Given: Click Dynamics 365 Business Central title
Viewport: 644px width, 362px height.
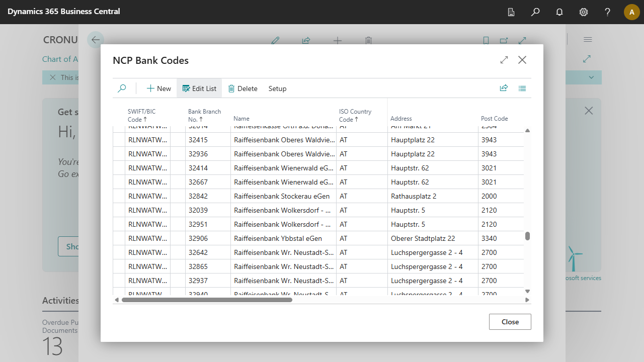Looking at the screenshot, I should click(x=64, y=12).
